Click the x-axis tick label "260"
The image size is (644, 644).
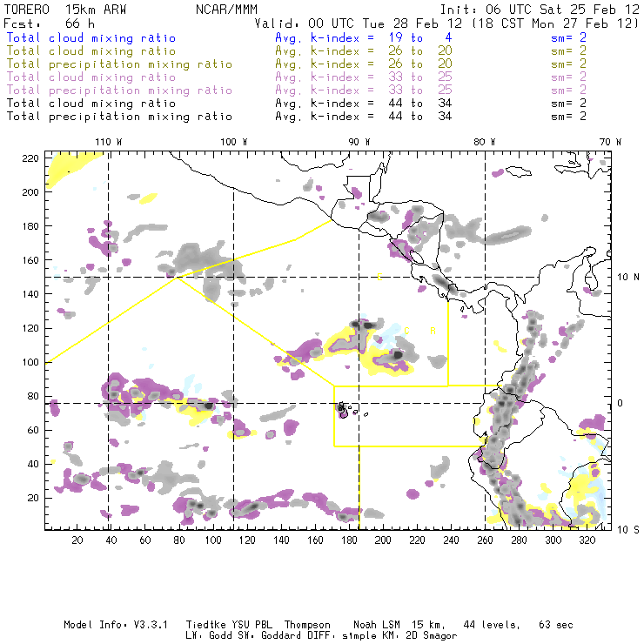pyautogui.click(x=485, y=540)
